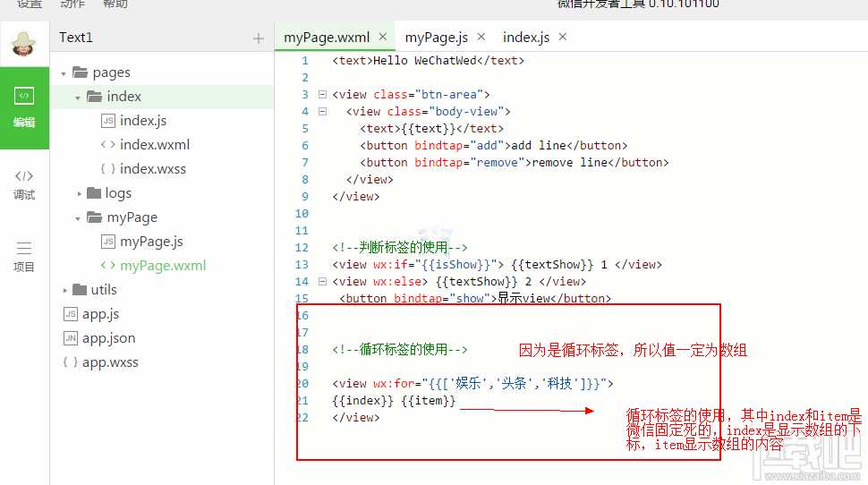
Task: Select the pages folder
Action: [111, 72]
